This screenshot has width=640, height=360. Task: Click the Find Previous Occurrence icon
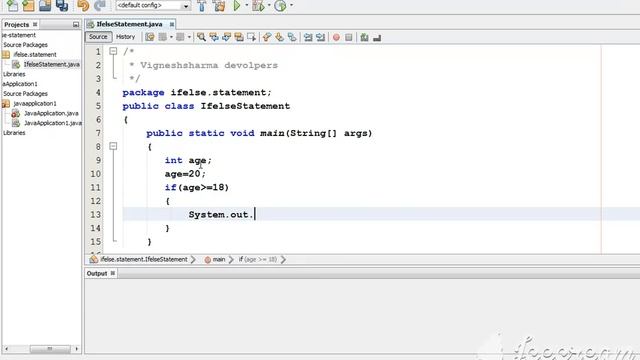214,37
